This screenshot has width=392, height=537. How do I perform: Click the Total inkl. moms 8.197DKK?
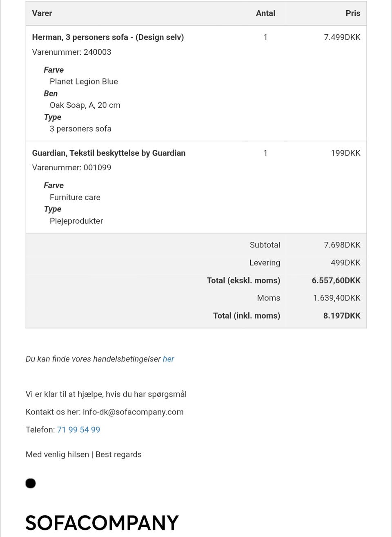[342, 316]
